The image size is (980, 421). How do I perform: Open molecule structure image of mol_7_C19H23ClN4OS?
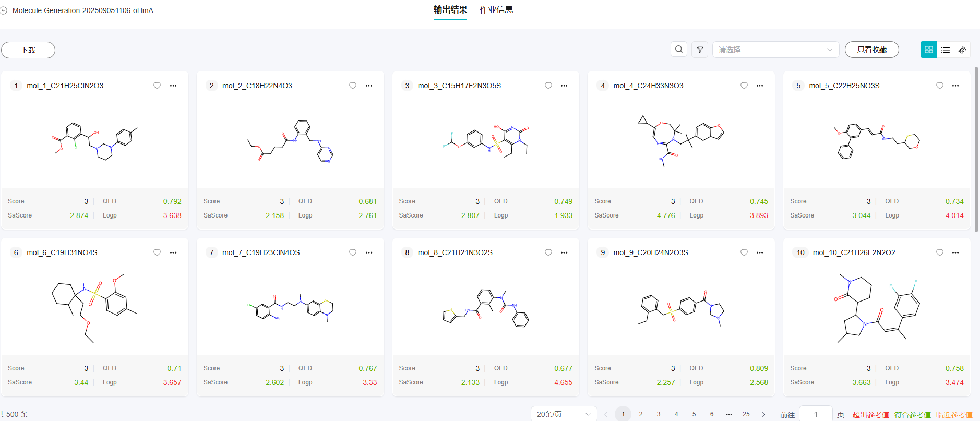tap(290, 308)
